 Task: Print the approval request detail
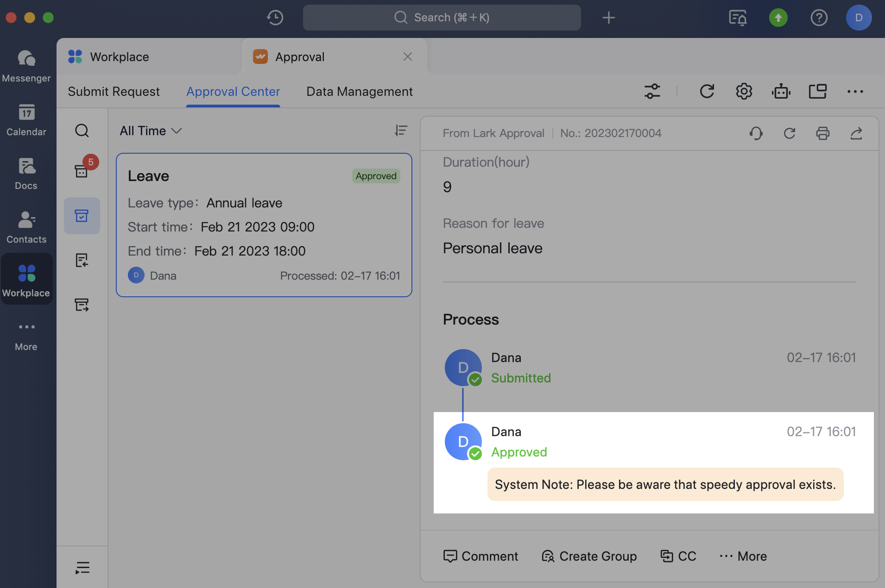pyautogui.click(x=823, y=133)
